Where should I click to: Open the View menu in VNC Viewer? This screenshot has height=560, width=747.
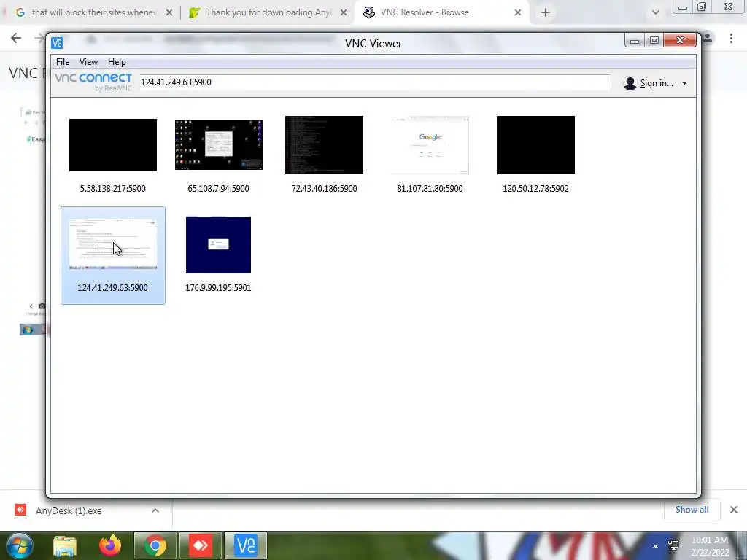(x=88, y=62)
